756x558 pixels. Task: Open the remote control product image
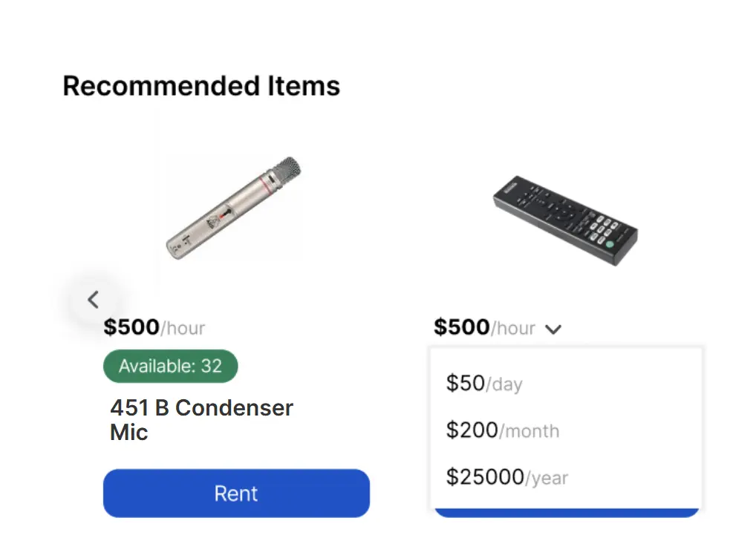(565, 220)
